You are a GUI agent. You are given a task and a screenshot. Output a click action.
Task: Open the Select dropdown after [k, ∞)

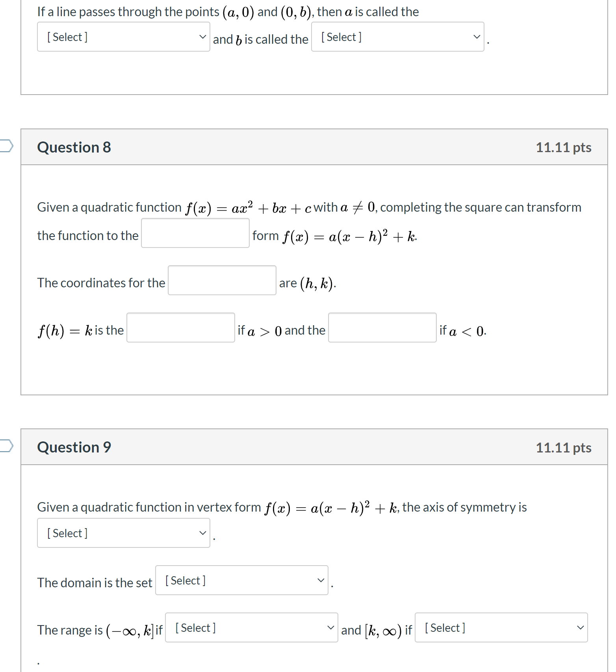point(501,627)
